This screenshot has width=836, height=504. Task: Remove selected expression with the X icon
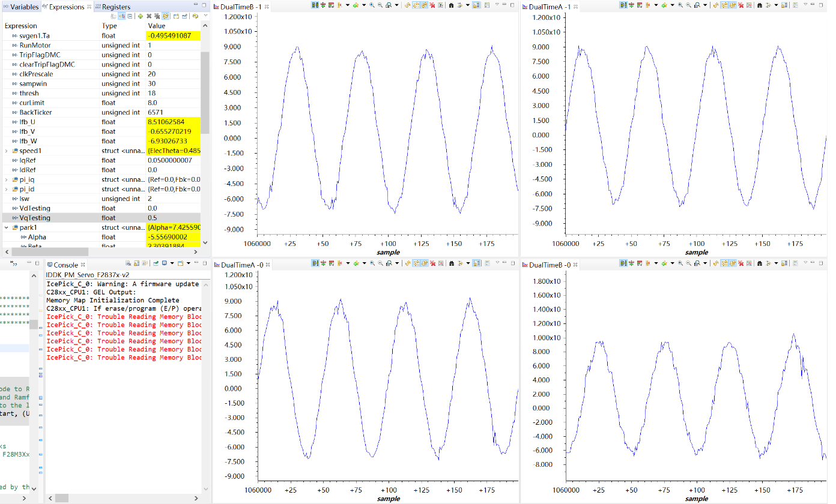[149, 16]
